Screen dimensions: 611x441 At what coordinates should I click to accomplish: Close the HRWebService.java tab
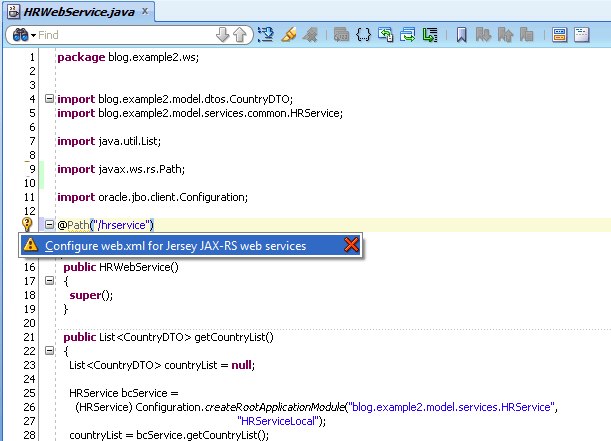click(145, 11)
